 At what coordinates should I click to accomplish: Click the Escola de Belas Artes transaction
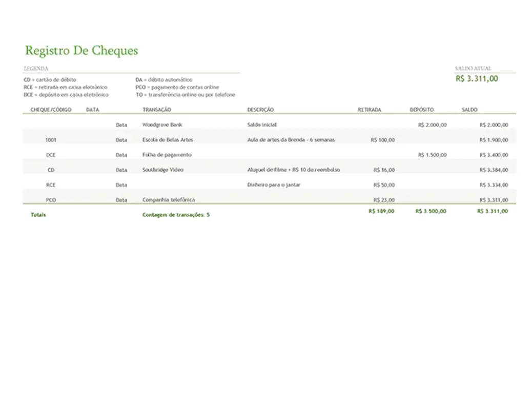coord(168,139)
